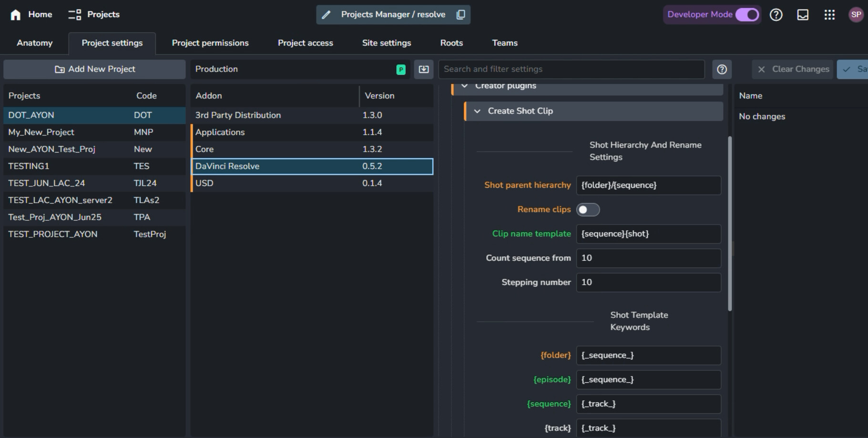Collapse the Create Shot Clip section
Screen dimensions: 868x438
477,111
